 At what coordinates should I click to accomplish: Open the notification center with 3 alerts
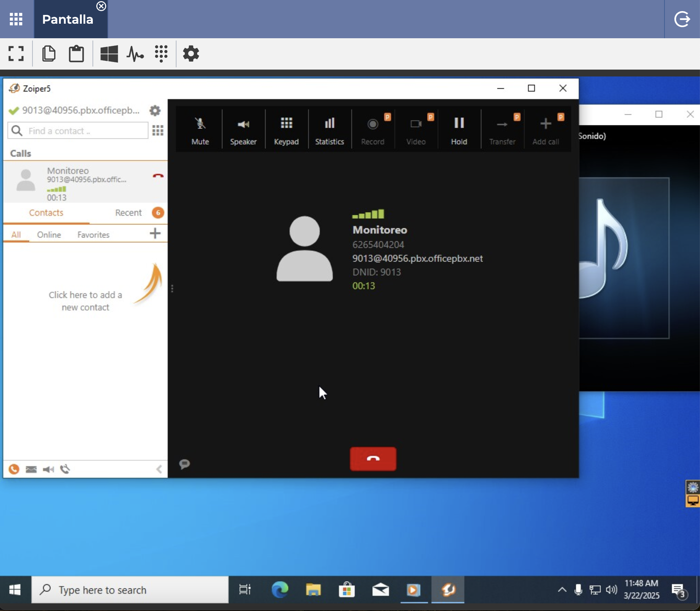point(680,591)
